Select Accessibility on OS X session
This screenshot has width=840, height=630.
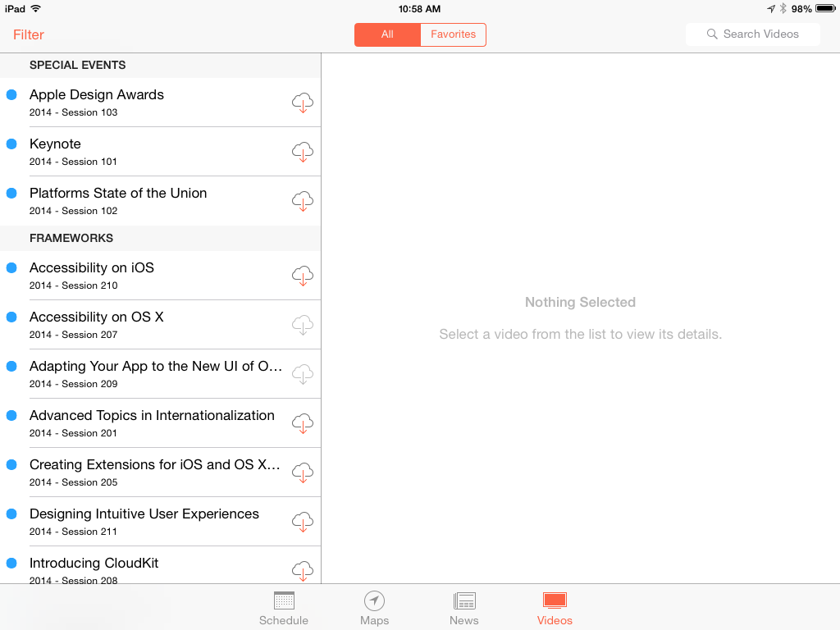[x=161, y=325]
